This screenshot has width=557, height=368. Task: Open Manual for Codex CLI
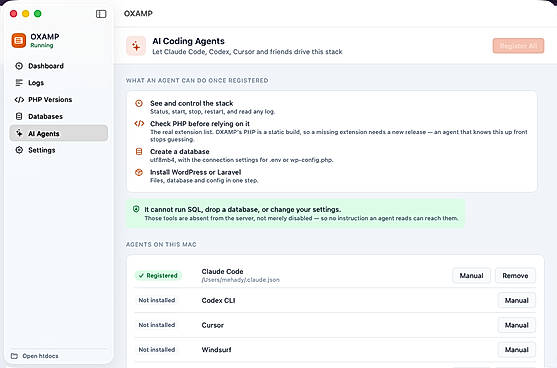[x=517, y=301]
